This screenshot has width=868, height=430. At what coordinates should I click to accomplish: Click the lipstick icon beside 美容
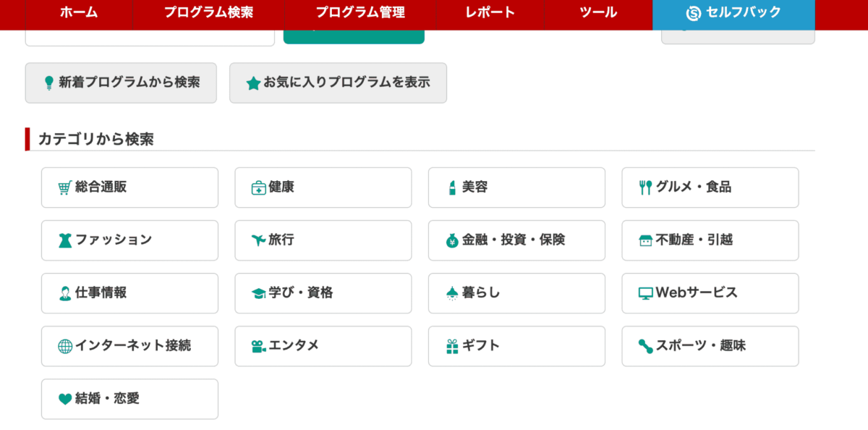click(452, 187)
